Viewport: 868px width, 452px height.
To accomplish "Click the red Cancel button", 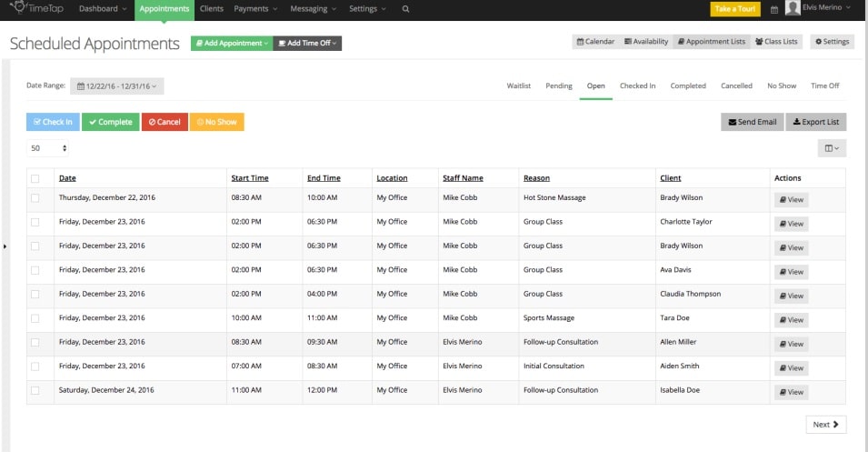I will click(x=165, y=122).
